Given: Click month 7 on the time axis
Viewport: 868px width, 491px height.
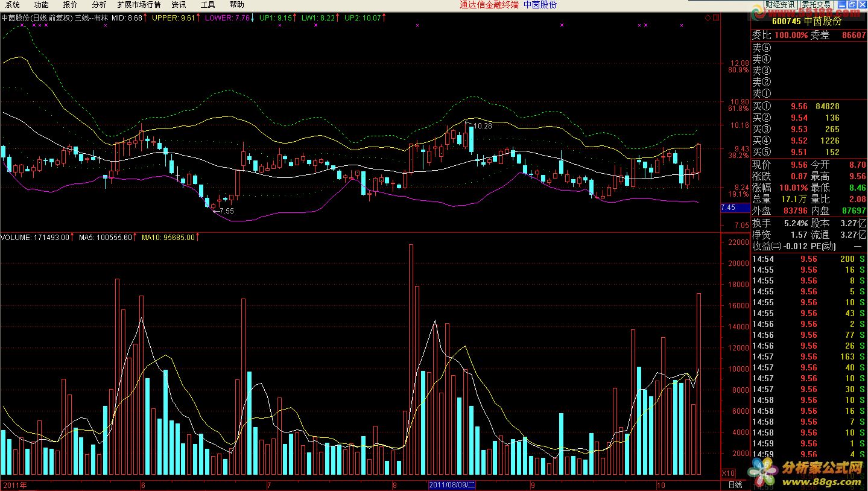Looking at the screenshot, I should point(268,485).
